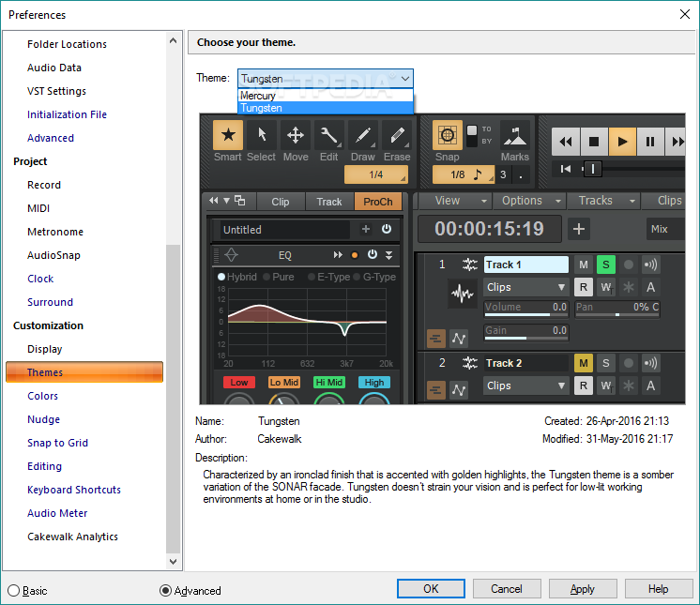This screenshot has width=700, height=605.
Task: Choose Mercury from the theme list
Action: pyautogui.click(x=326, y=96)
